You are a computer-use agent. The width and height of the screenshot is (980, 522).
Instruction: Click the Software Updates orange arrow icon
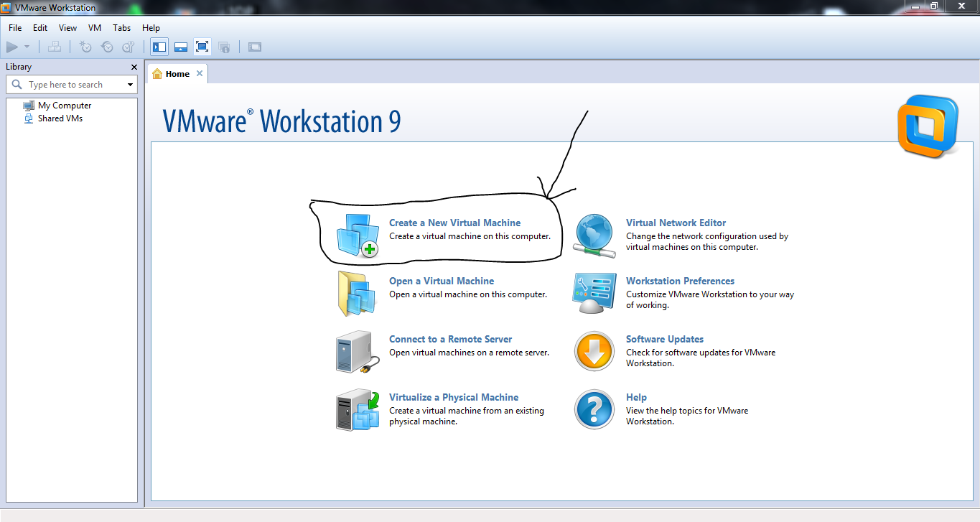coord(594,352)
